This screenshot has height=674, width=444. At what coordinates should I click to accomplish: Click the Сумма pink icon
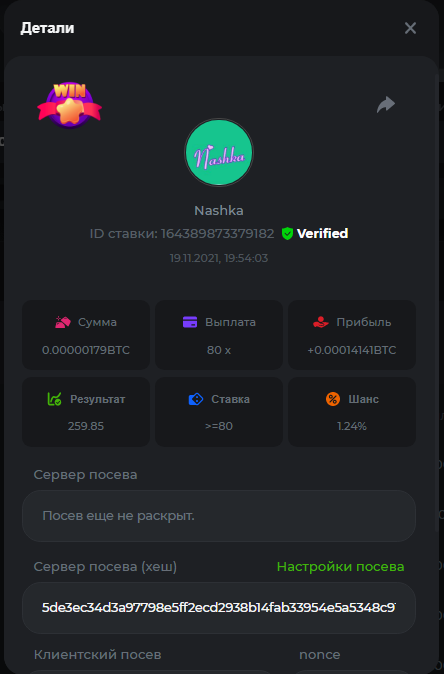click(x=63, y=322)
